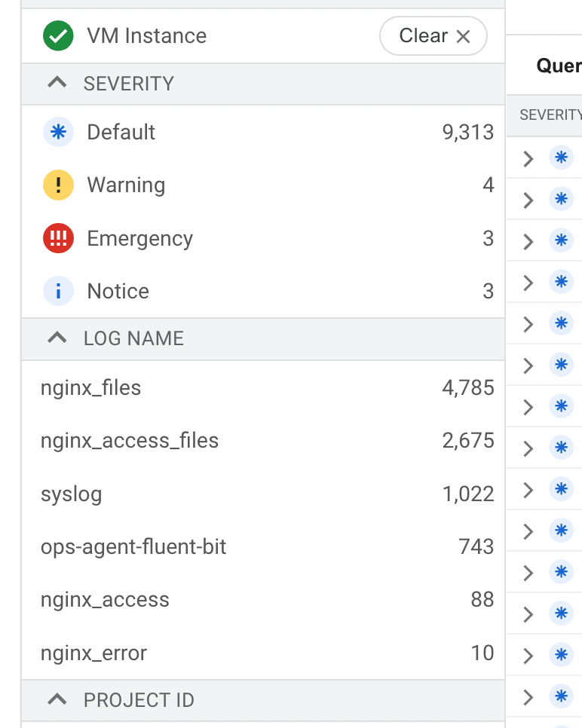Clear the VM Instance filter
Screen dimensions: 582x728
coord(433,35)
